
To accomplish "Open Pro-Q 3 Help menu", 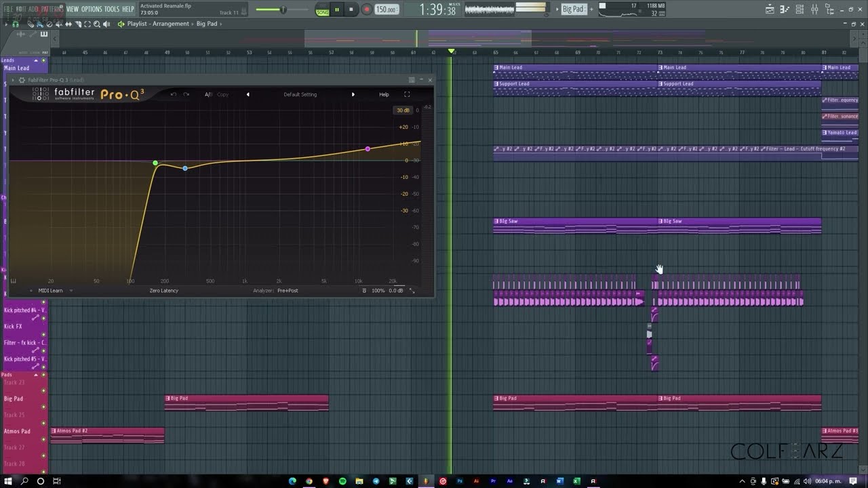I will (x=384, y=95).
